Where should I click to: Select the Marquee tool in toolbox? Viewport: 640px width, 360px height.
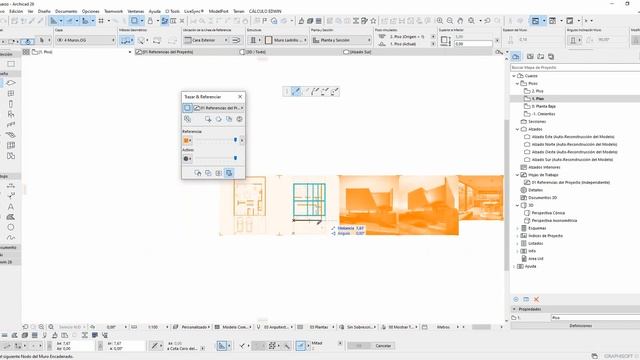click(11, 64)
